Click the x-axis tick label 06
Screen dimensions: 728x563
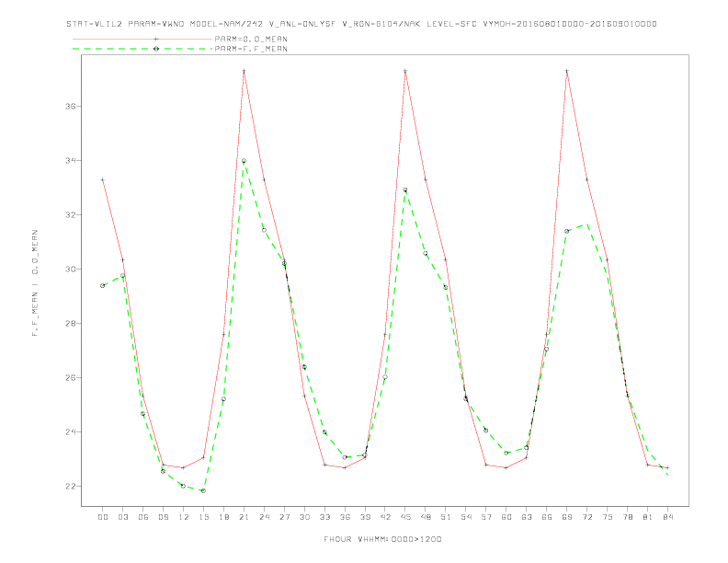pyautogui.click(x=143, y=517)
